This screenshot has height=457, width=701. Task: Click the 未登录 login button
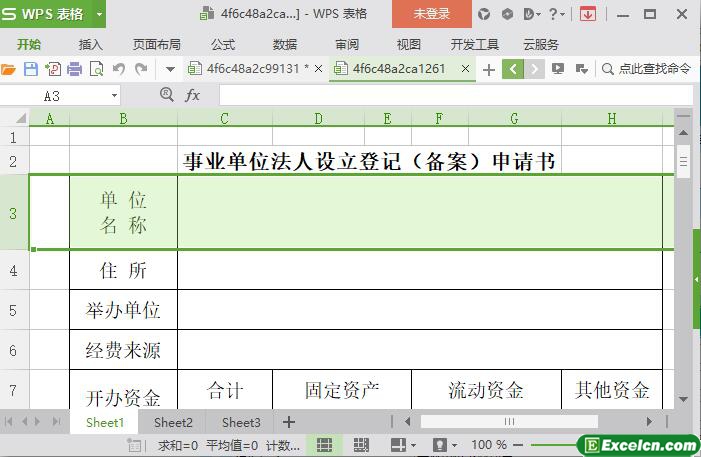(x=432, y=14)
